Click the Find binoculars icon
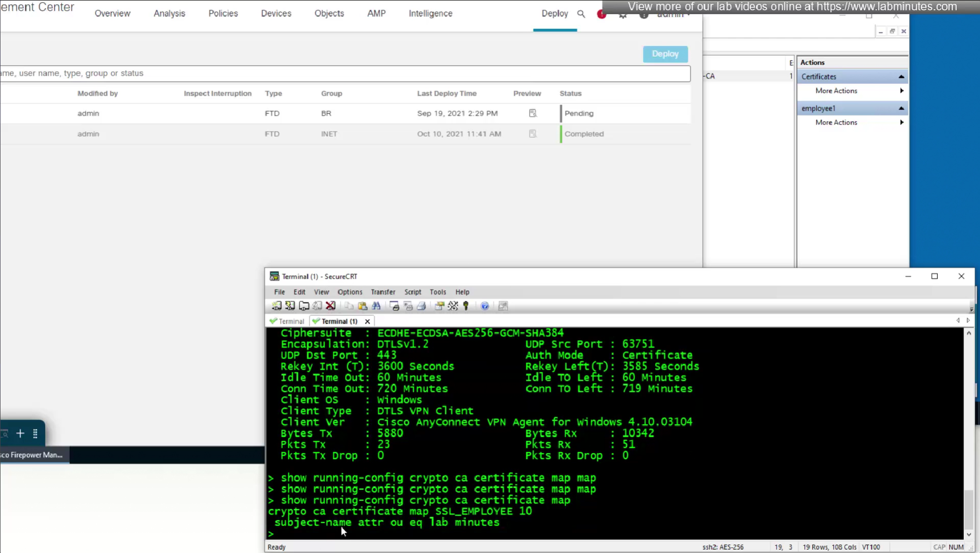Viewport: 980px width, 553px height. [376, 306]
